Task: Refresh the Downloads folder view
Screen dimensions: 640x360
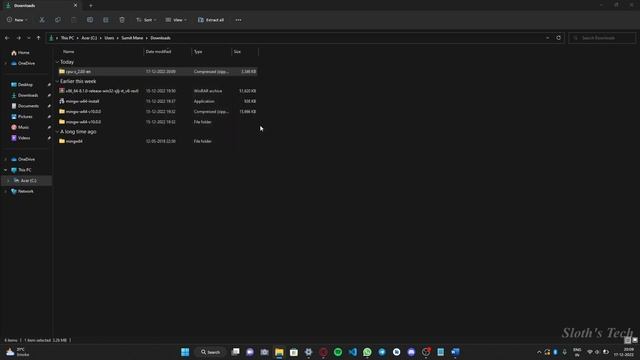Action: coord(558,38)
